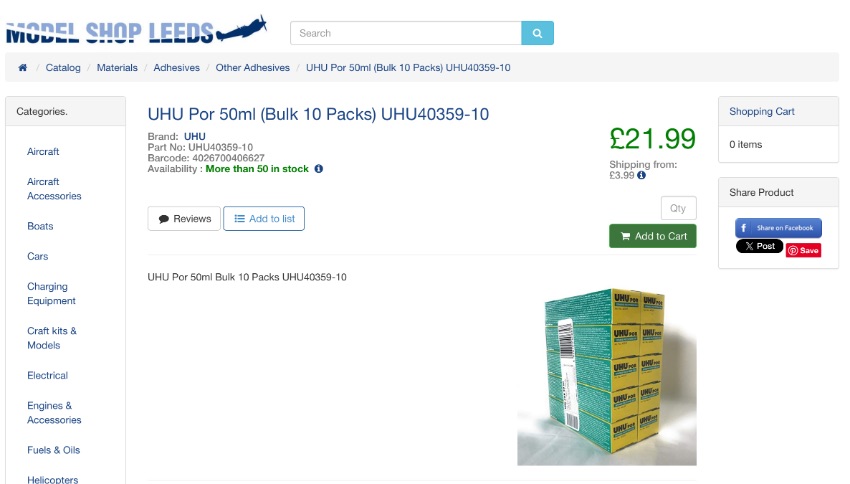The image size is (850, 484).
Task: Open Fuels & Oils category
Action: click(54, 450)
